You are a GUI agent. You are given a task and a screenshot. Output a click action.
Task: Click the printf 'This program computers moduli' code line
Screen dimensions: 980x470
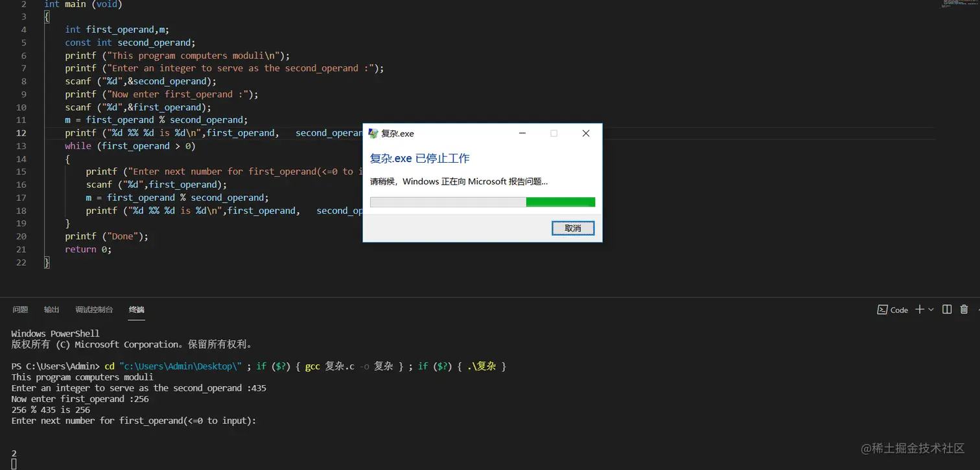click(178, 55)
